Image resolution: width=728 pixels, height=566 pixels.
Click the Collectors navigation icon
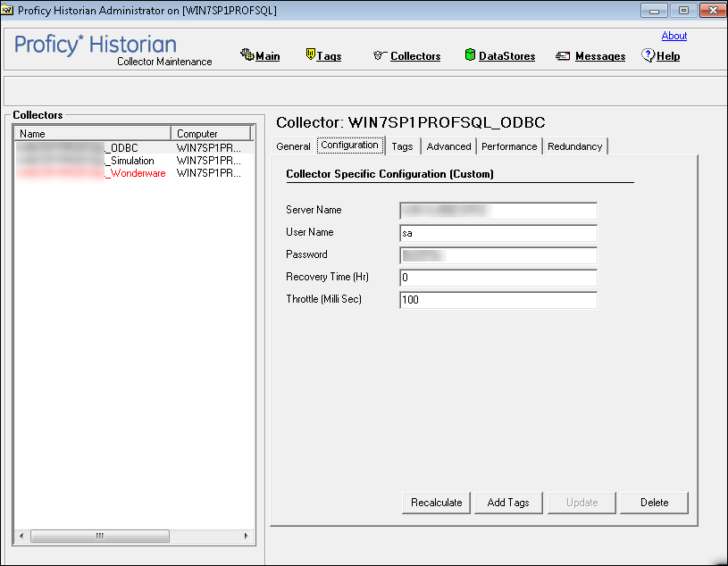[x=380, y=55]
